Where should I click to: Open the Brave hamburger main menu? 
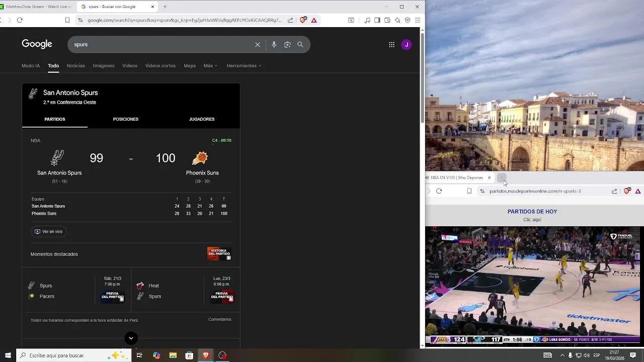[x=418, y=20]
